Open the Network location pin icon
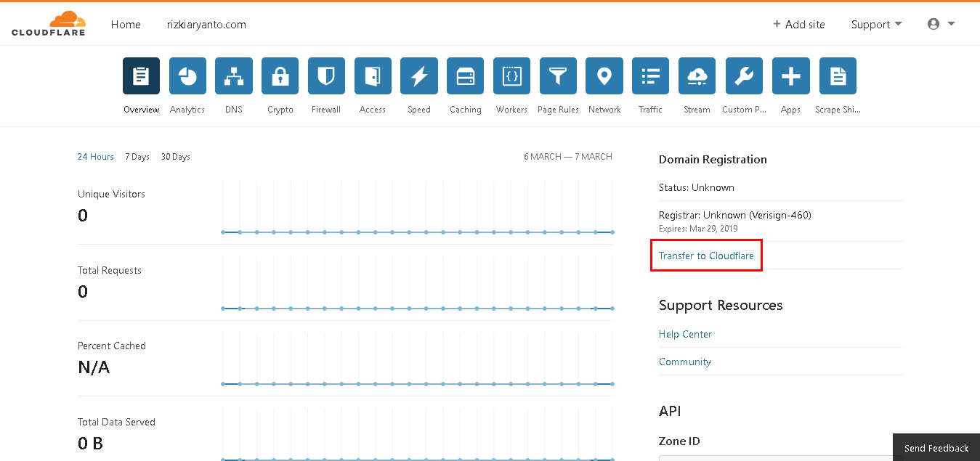980x461 pixels. click(x=604, y=76)
